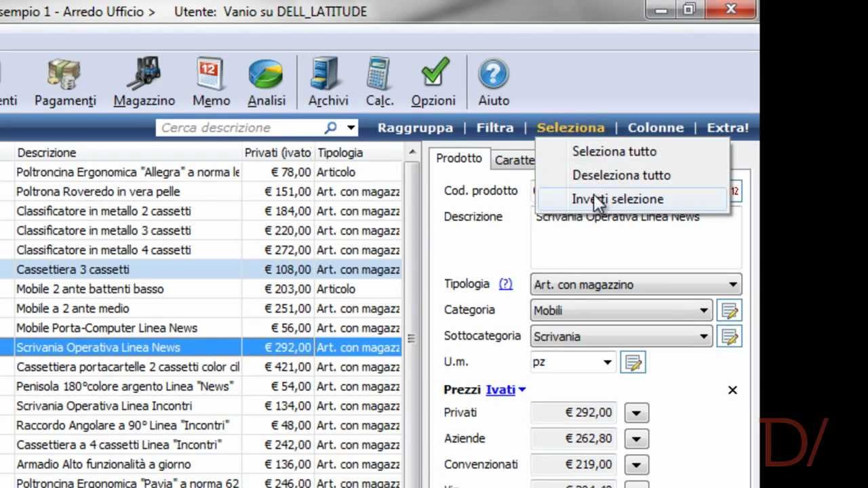Select row Classificatore in metallo 4 cassetti
The height and width of the screenshot is (488, 868).
pos(201,250)
